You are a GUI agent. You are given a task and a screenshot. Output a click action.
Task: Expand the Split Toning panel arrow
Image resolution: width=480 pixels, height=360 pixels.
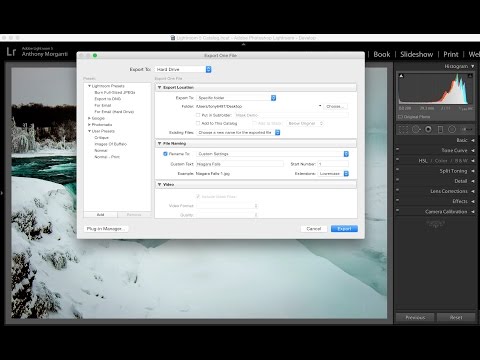[472, 171]
